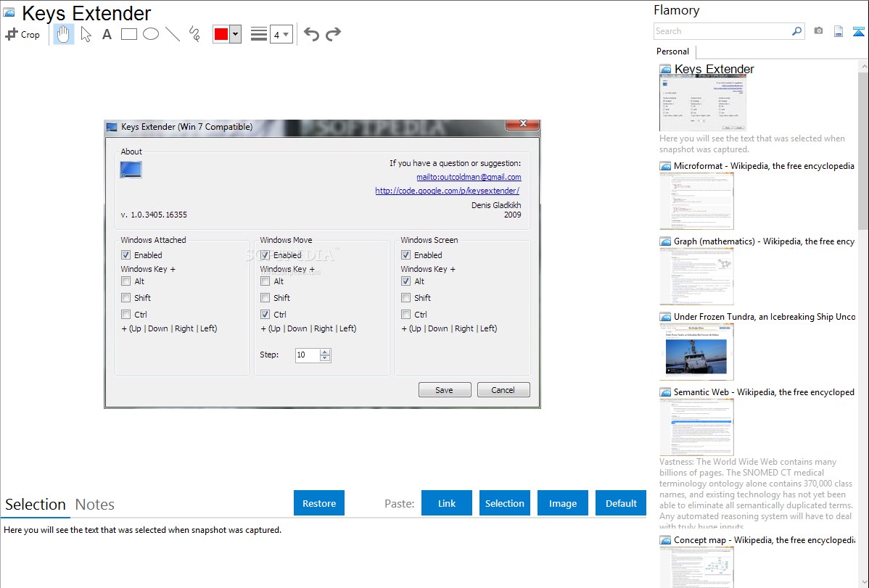Activate the hand pan tool

pyautogui.click(x=64, y=34)
